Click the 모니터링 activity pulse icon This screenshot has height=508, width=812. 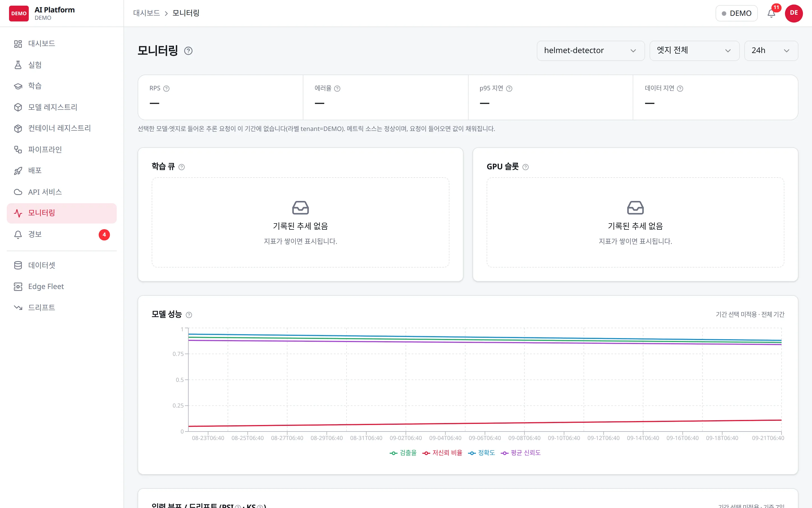(x=18, y=213)
